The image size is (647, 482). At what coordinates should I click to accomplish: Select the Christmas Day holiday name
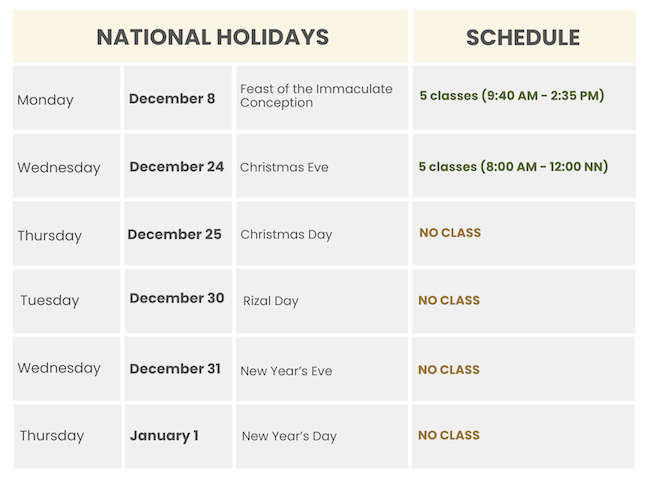pyautogui.click(x=286, y=234)
